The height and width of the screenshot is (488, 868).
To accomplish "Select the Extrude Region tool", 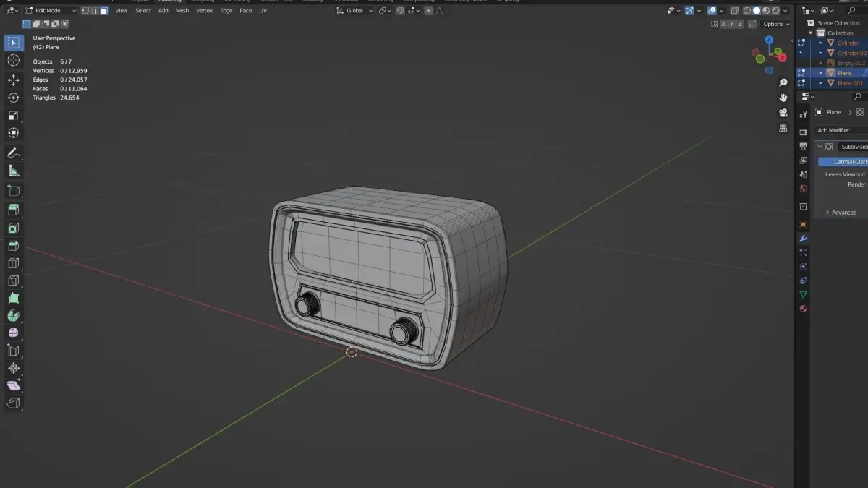I will [13, 210].
